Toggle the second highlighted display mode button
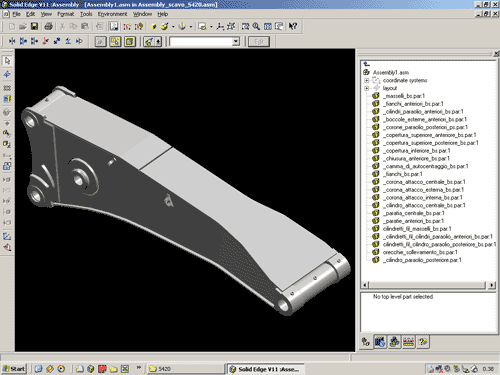Image resolution: width=500 pixels, height=375 pixels. pyautogui.click(x=115, y=41)
